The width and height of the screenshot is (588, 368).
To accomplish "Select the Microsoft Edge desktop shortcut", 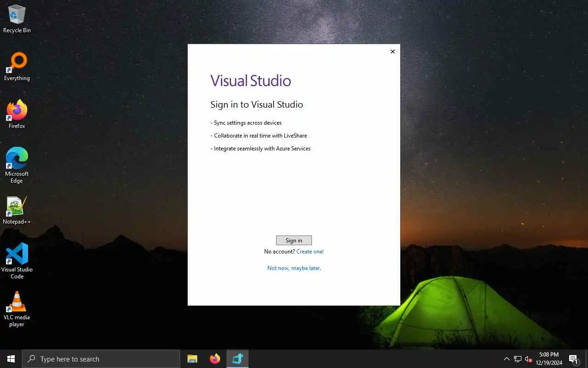I will (x=17, y=166).
